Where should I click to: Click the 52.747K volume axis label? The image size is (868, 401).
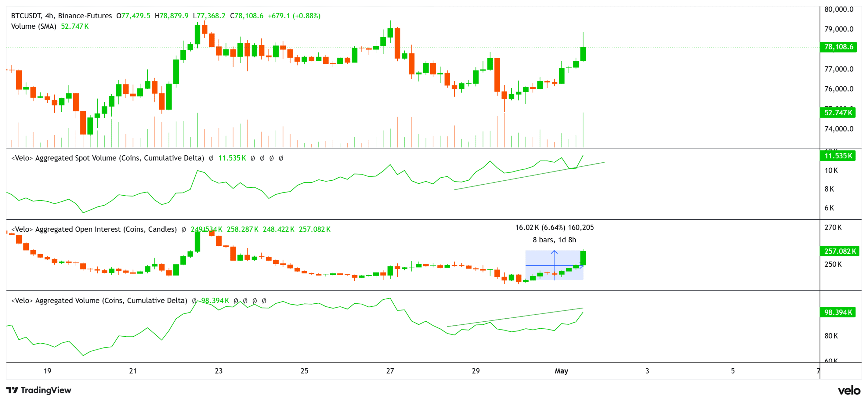click(x=837, y=113)
